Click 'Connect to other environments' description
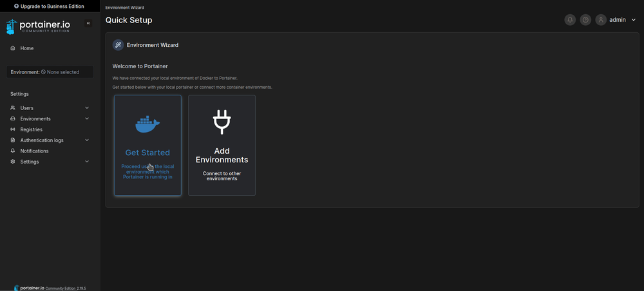 [222, 176]
